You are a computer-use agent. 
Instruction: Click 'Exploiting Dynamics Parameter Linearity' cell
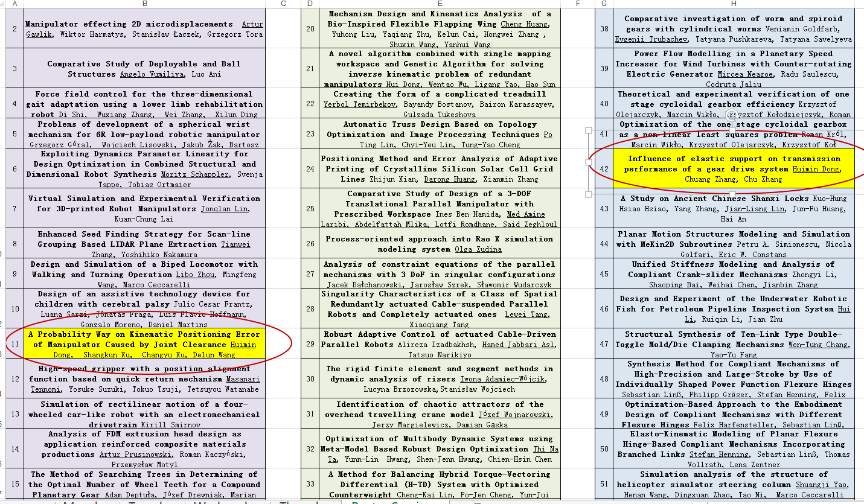pos(144,168)
